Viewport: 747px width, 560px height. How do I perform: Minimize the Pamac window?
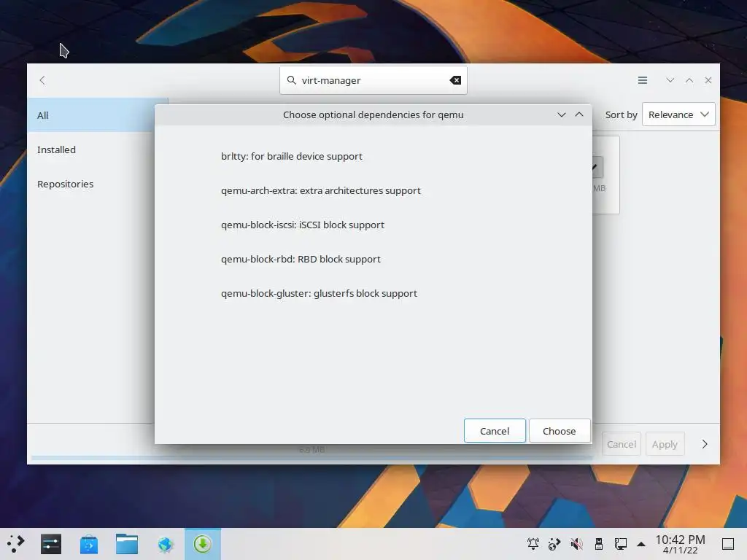tap(670, 80)
